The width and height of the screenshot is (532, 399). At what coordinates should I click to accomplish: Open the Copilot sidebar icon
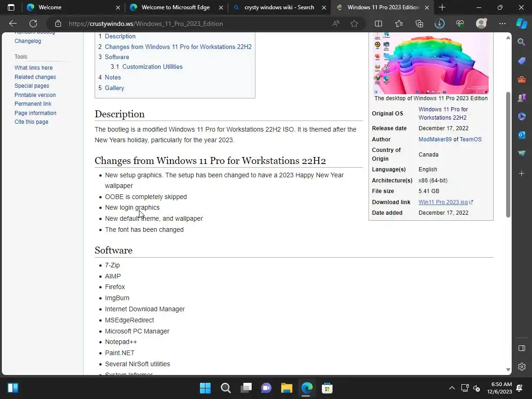522,24
